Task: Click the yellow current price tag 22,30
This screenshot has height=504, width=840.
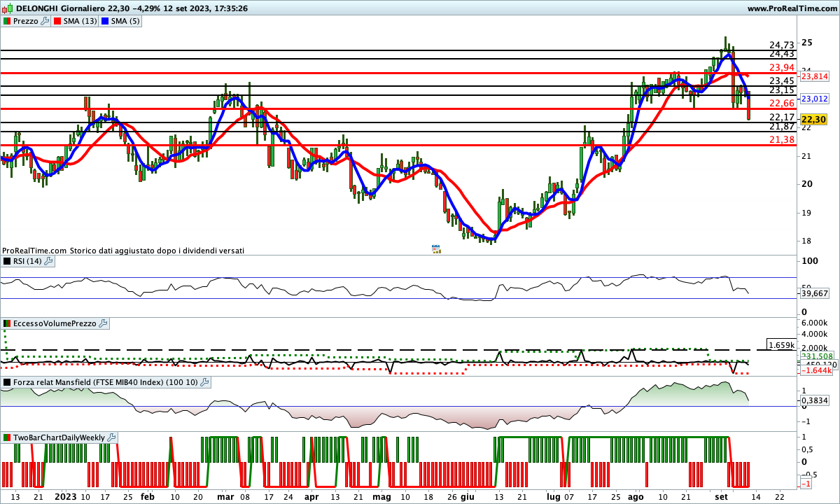Action: (813, 120)
